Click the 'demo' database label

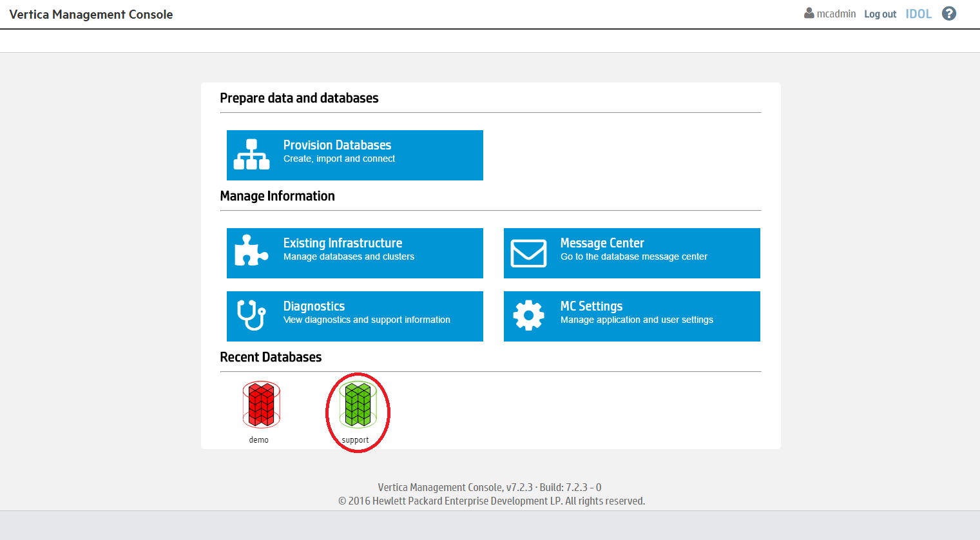pos(258,440)
